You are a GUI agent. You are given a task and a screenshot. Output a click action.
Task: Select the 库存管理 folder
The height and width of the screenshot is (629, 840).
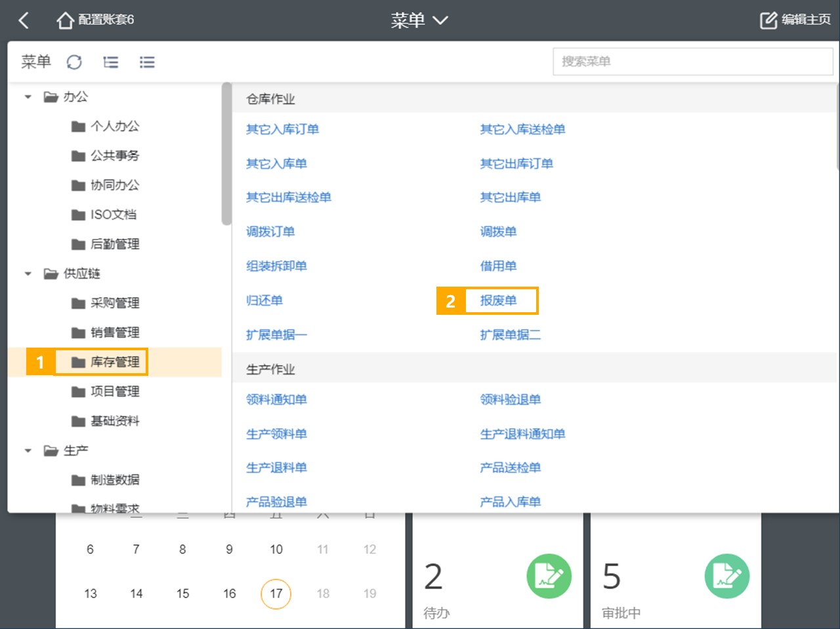[105, 362]
